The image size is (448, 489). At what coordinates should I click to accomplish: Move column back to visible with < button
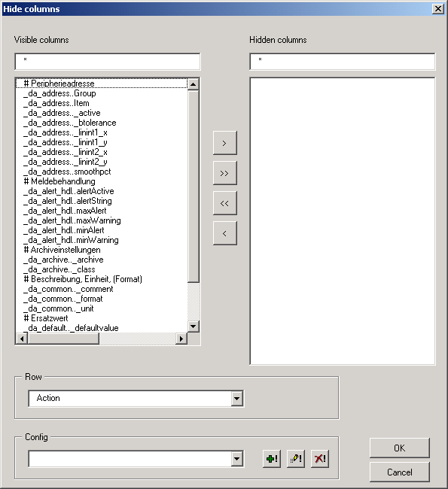225,233
